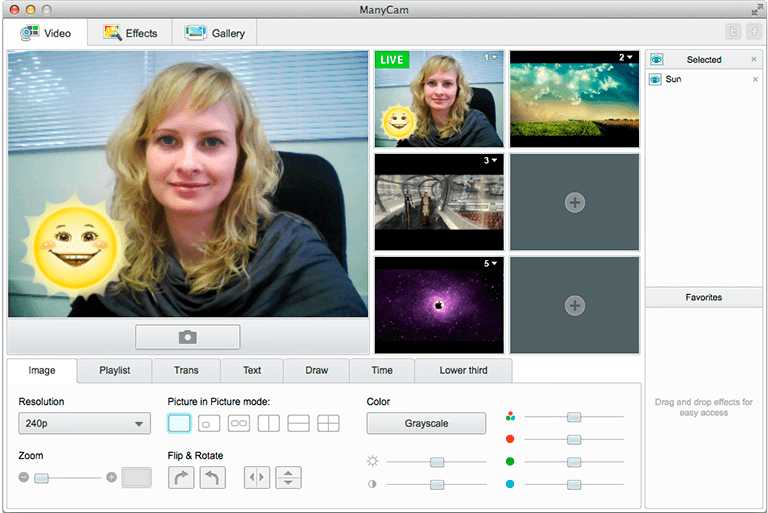The image size is (768, 513).
Task: Expand source menu of video slot 2
Action: point(629,57)
